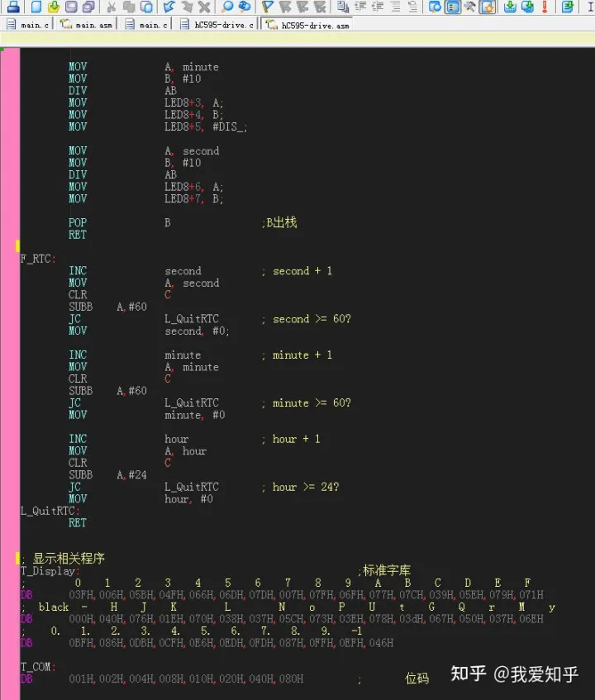The height and width of the screenshot is (700, 595).
Task: Click the '; hour + 1' comment
Action: click(291, 439)
